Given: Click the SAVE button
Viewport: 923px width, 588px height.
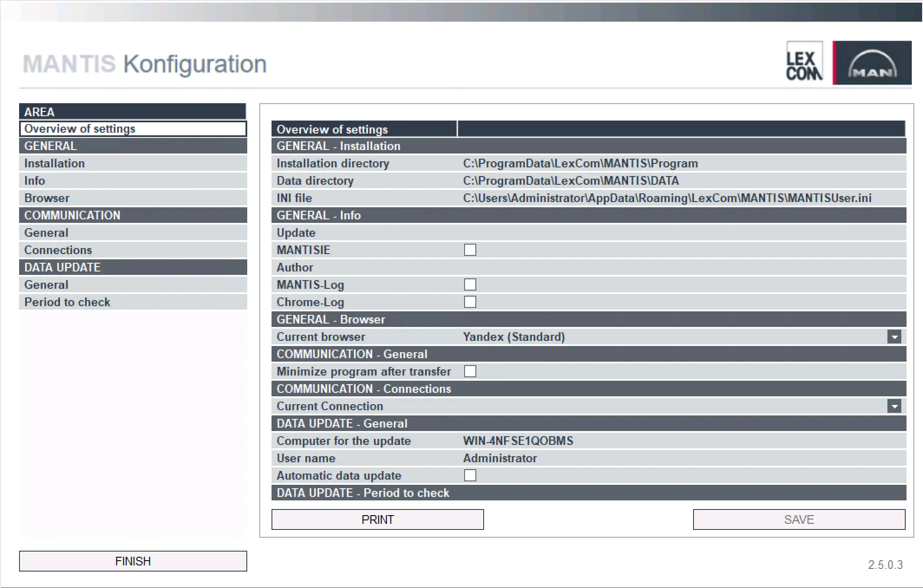Looking at the screenshot, I should click(799, 519).
